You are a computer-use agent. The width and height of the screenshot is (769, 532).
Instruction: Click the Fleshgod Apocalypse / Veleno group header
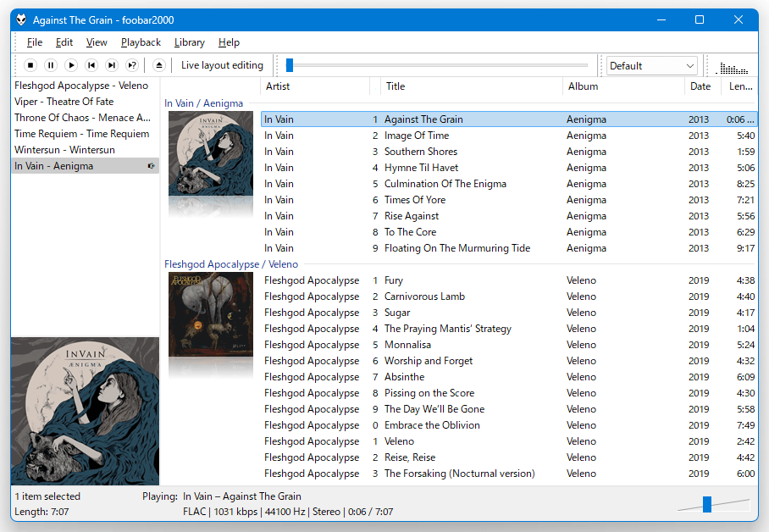coord(231,264)
